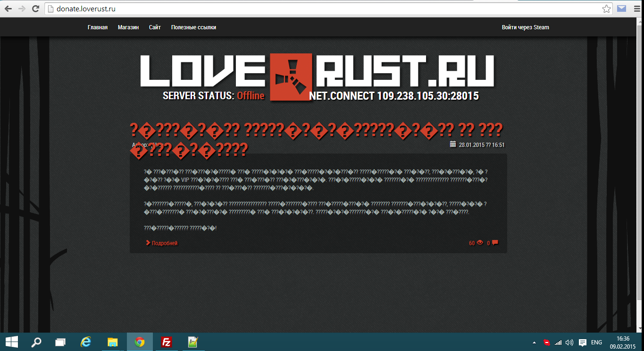Open the garbled red article headline

pyautogui.click(x=317, y=139)
